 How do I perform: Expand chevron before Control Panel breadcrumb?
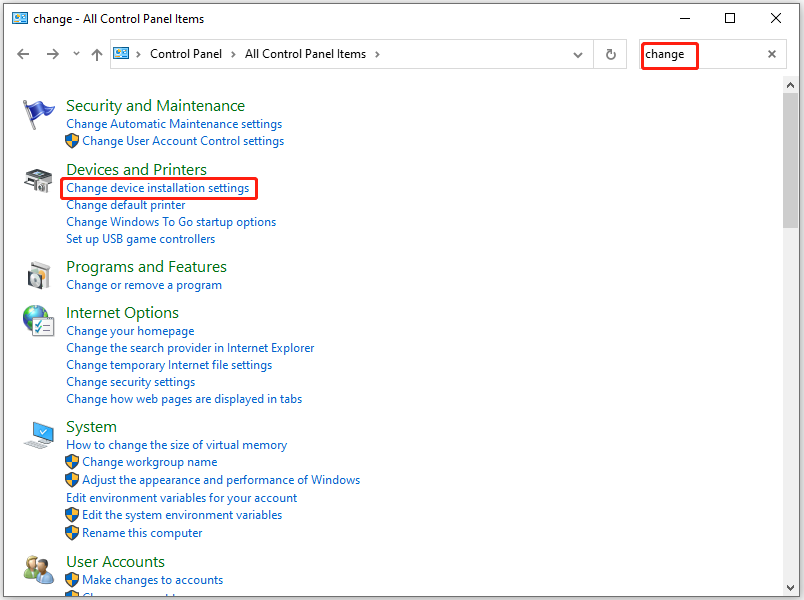(138, 54)
